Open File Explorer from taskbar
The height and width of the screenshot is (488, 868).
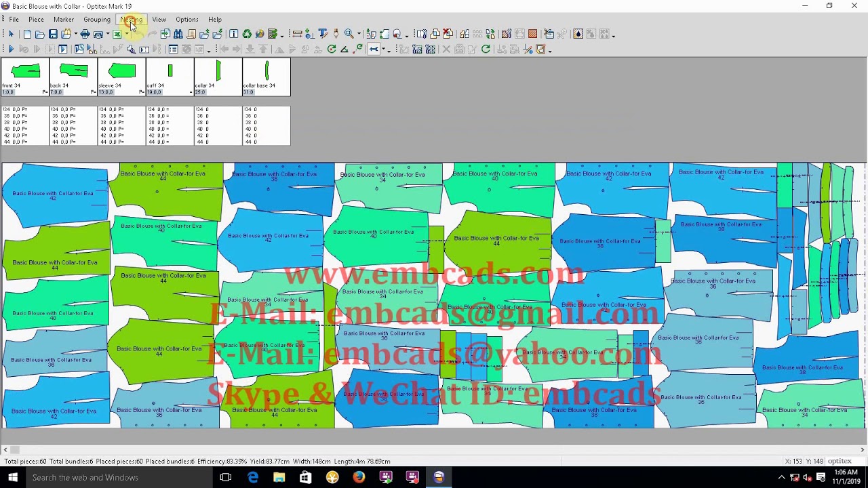coord(279,478)
